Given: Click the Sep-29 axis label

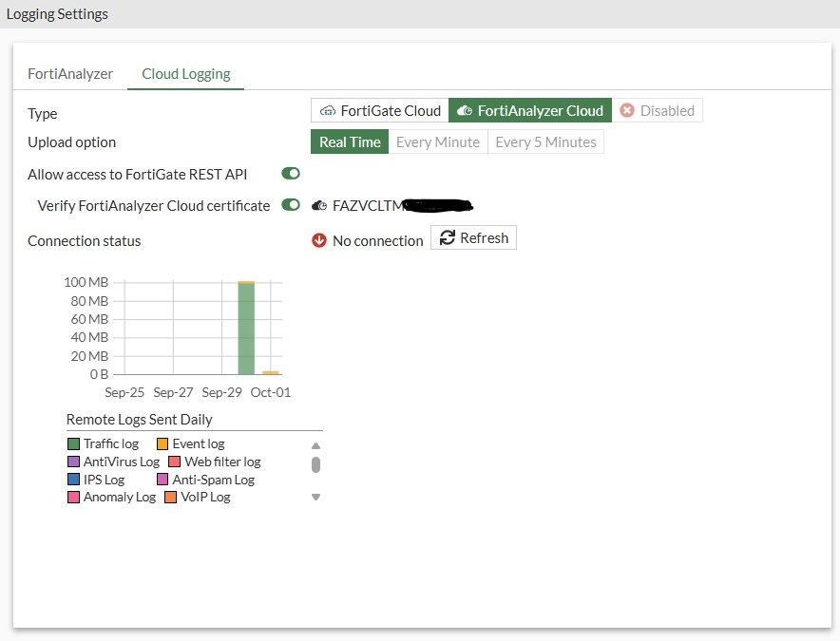Looking at the screenshot, I should [221, 392].
